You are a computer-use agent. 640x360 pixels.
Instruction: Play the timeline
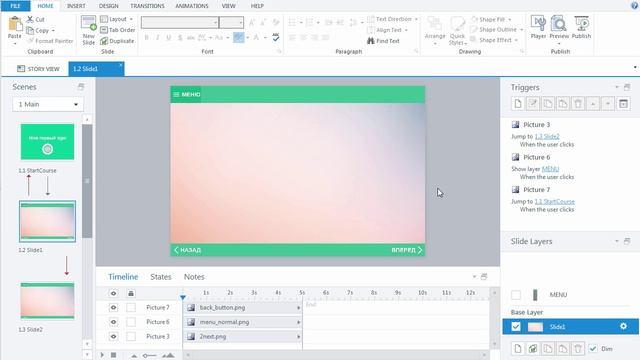pos(102,356)
